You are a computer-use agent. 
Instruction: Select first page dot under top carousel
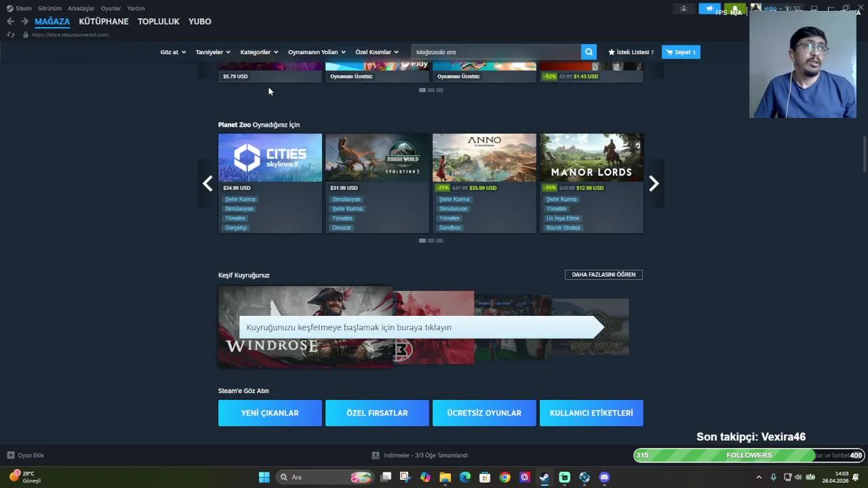click(x=422, y=90)
